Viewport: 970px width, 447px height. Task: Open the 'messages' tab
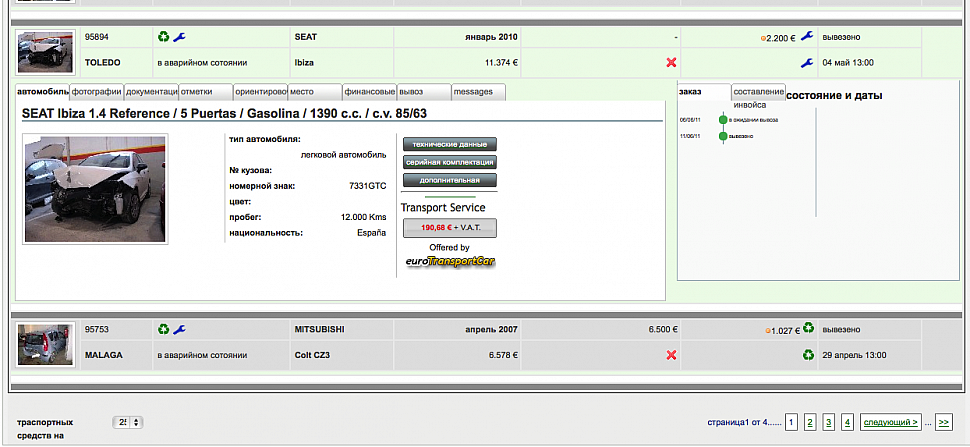pos(478,92)
